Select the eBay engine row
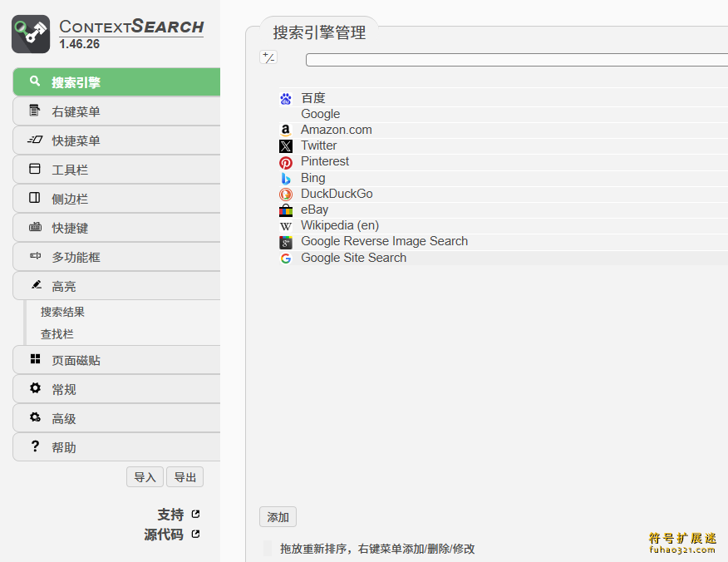728x562 pixels. 504,210
